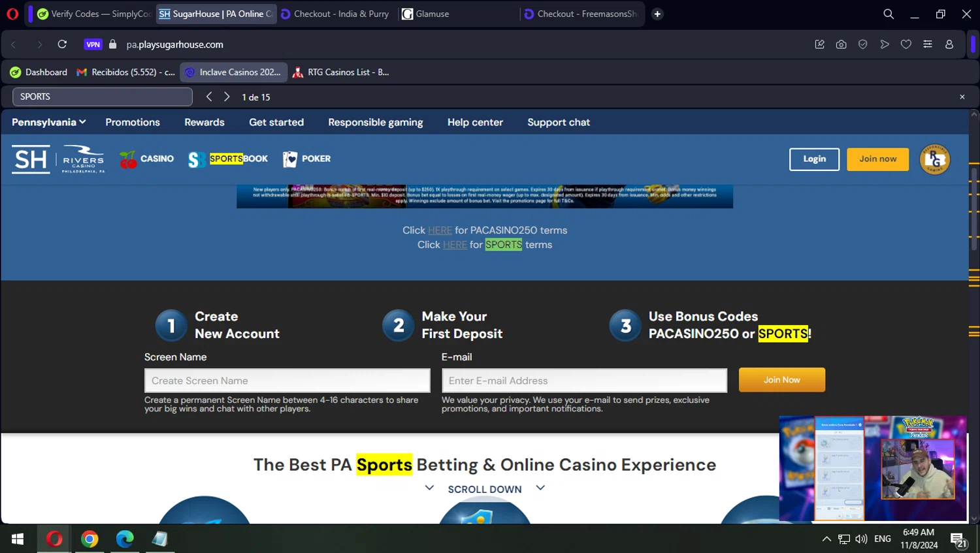
Task: Open the Get started menu item
Action: [x=276, y=122]
